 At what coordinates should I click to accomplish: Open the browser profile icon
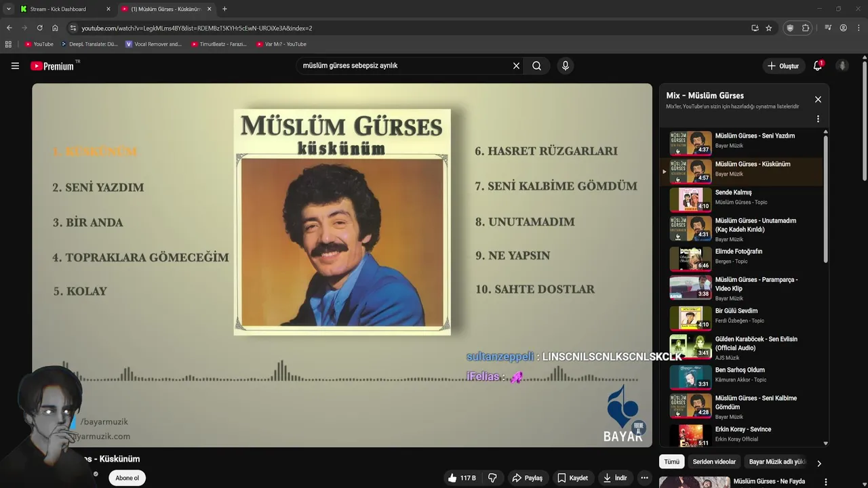click(843, 28)
